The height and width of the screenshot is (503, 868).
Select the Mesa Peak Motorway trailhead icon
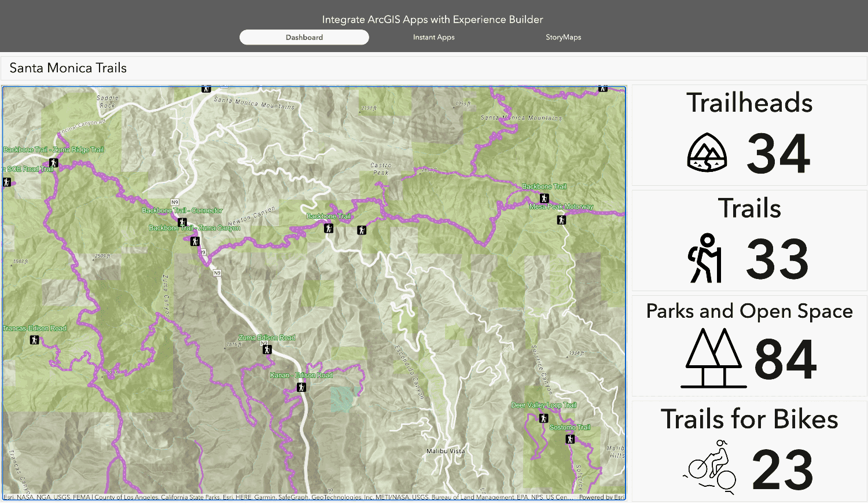pyautogui.click(x=561, y=220)
